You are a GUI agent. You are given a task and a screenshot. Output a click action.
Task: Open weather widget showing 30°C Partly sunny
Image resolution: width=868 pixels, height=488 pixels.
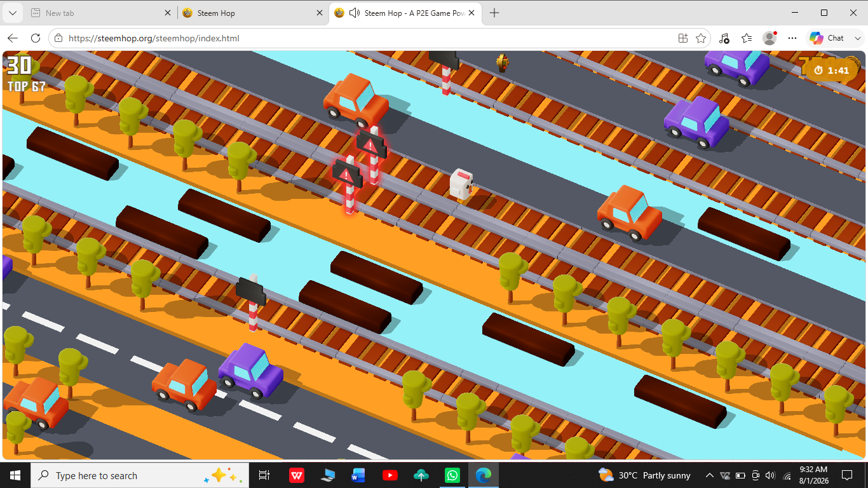click(644, 475)
